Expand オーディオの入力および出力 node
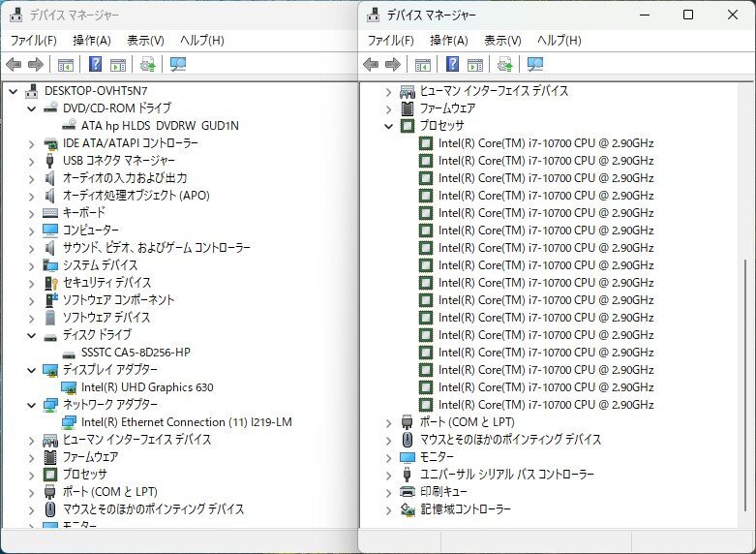Viewport: 756px width, 554px height. [x=31, y=178]
